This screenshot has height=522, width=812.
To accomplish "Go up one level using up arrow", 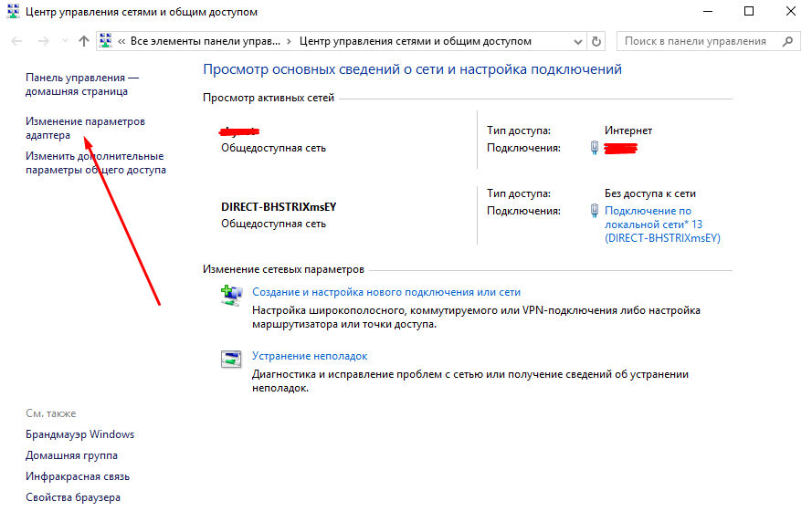I will point(84,41).
